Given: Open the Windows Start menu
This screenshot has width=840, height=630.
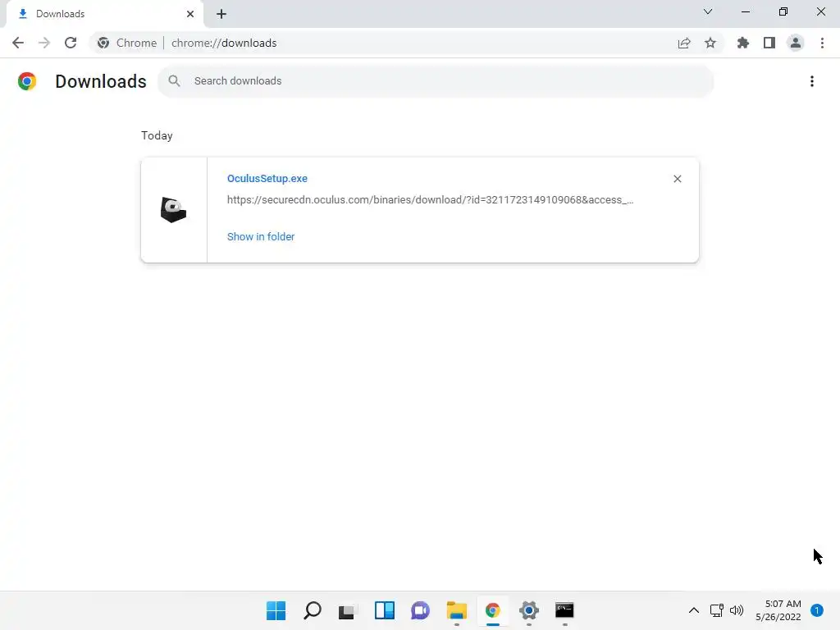Looking at the screenshot, I should [276, 610].
